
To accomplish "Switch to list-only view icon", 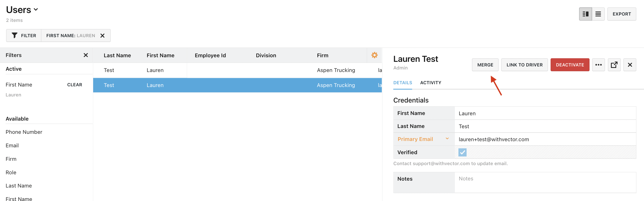I will 598,14.
